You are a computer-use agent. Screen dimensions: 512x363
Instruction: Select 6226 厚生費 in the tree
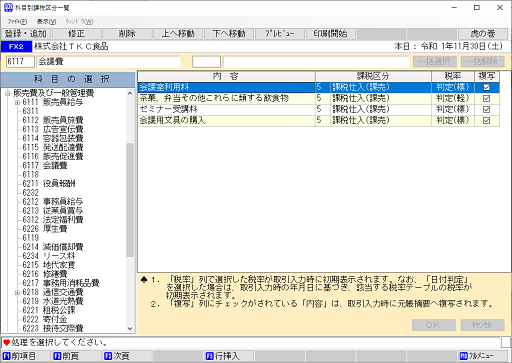45,229
